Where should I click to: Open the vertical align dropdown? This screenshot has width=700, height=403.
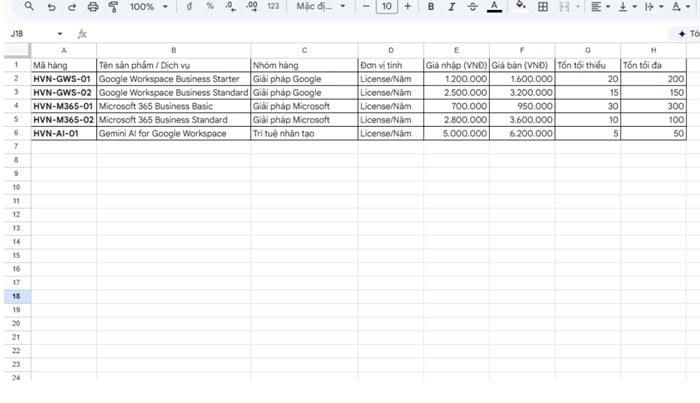click(x=627, y=7)
